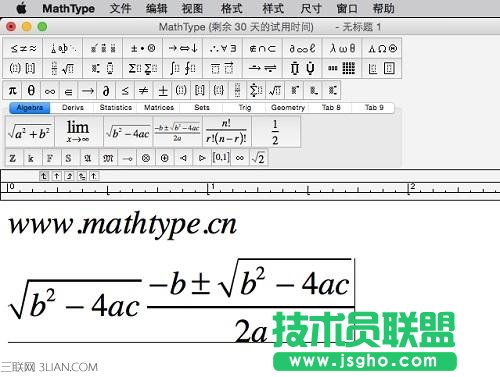Insert the partial derivative symbol
The image size is (500, 377).
[106, 90]
